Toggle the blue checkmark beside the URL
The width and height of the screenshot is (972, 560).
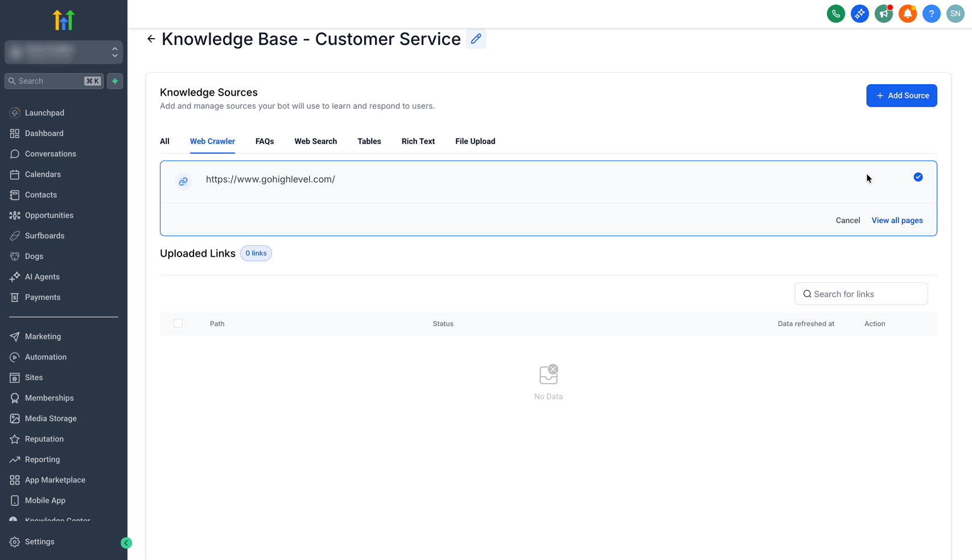click(x=918, y=177)
